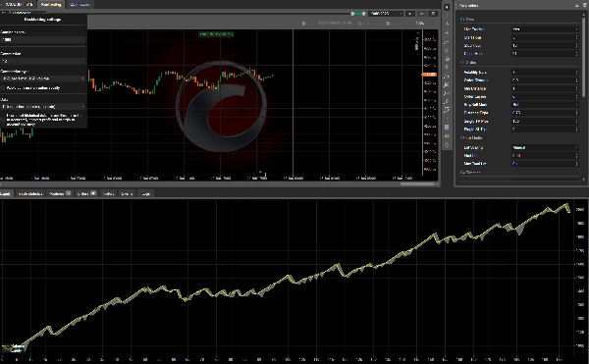Screen dimensions: 589x364
Task: Click the Commission value input field
Action: 43,61
